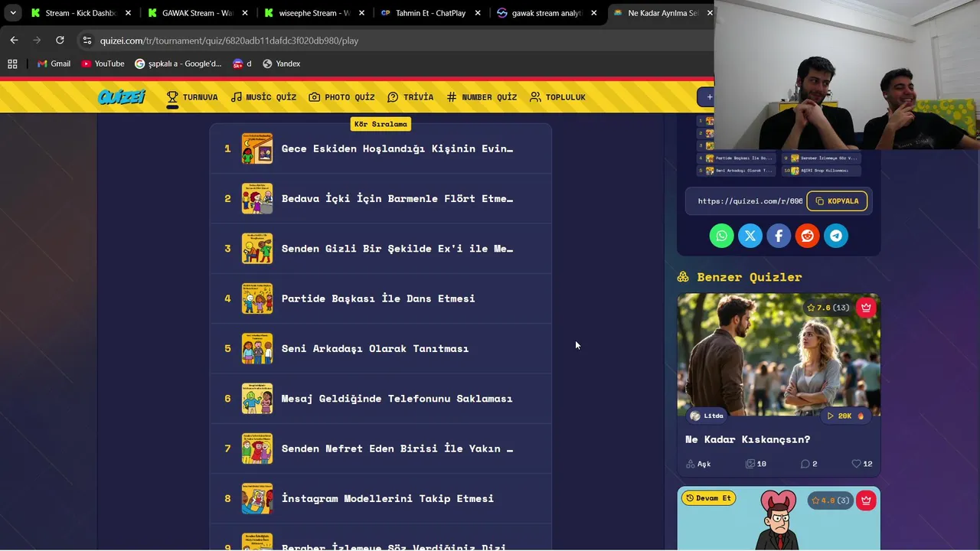980x551 pixels.
Task: Click thumbnail of ranking item 2
Action: [x=257, y=198]
